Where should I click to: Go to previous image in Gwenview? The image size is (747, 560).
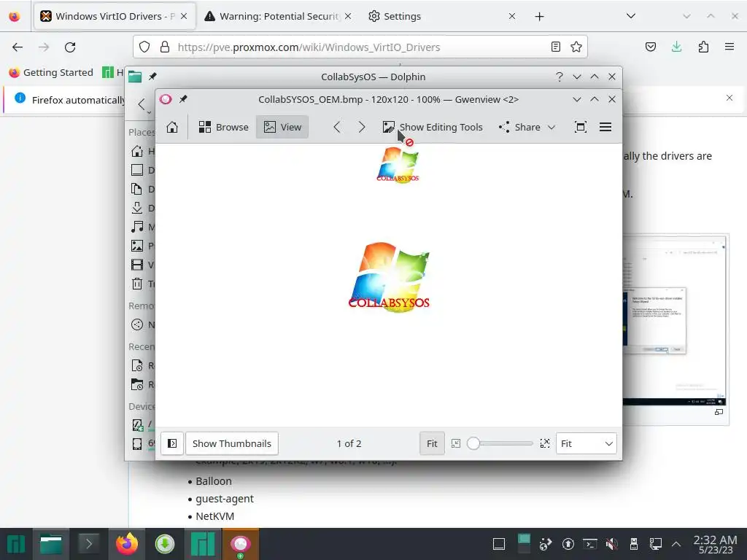click(337, 127)
